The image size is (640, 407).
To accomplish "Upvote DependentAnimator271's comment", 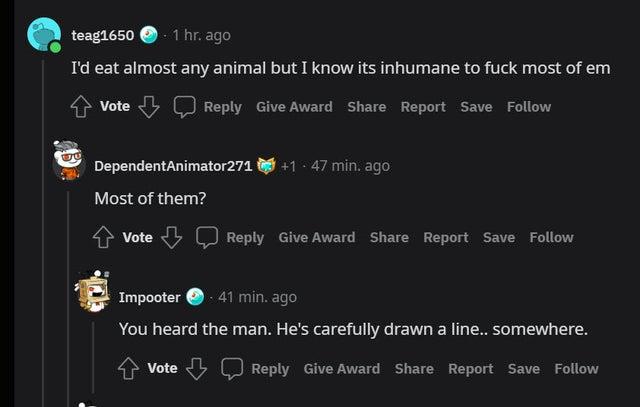I will [104, 237].
